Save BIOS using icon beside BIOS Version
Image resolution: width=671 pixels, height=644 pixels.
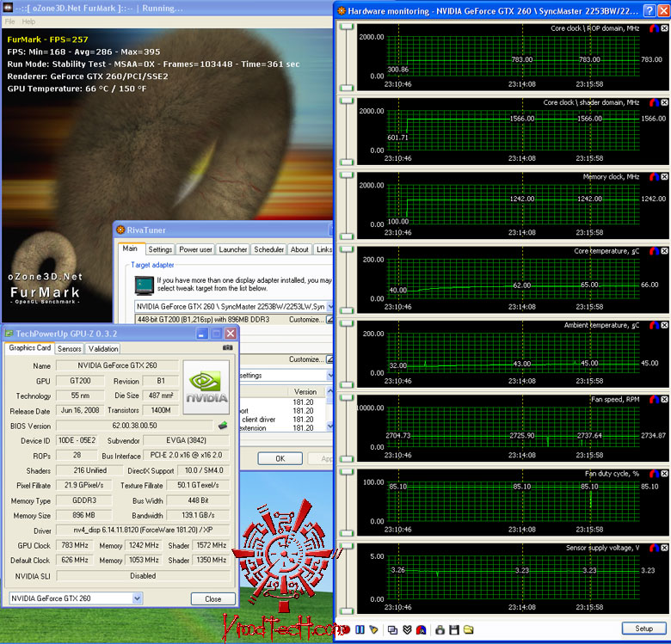(x=223, y=426)
